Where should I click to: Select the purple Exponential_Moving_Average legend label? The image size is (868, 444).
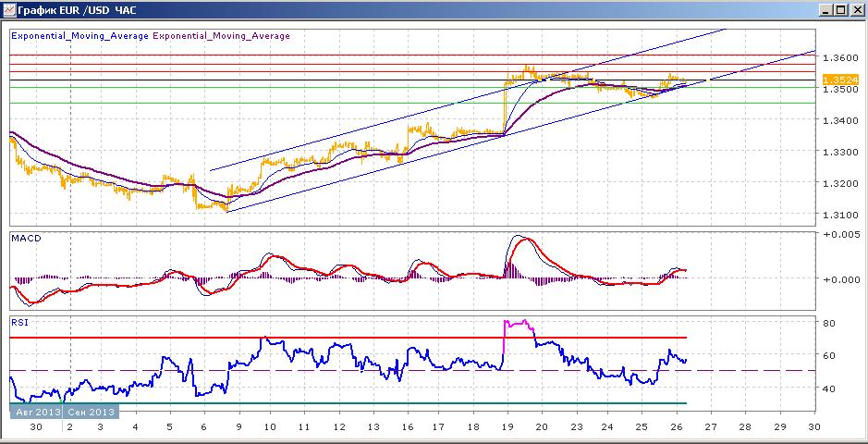pyautogui.click(x=222, y=36)
